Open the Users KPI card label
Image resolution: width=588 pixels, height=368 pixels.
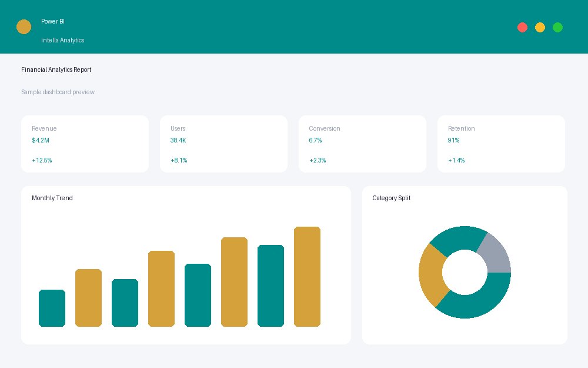[178, 128]
